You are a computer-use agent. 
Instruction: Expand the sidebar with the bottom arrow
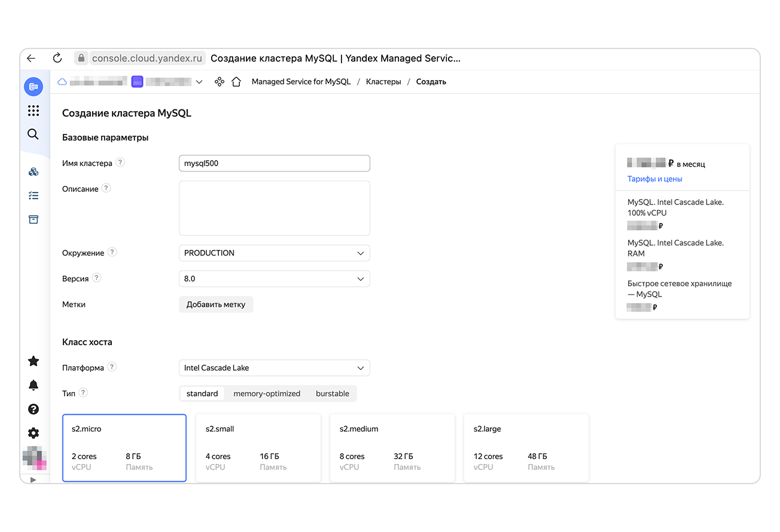click(x=33, y=479)
